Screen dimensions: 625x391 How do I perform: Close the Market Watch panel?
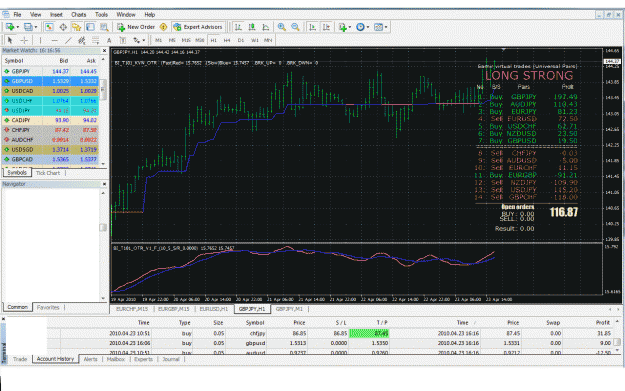(x=104, y=51)
